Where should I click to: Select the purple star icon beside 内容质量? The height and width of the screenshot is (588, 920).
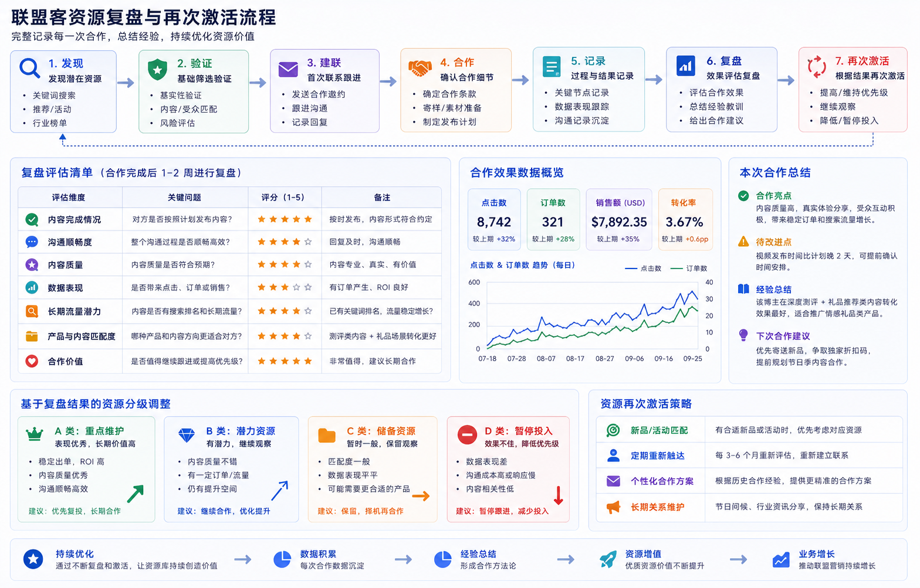[32, 264]
